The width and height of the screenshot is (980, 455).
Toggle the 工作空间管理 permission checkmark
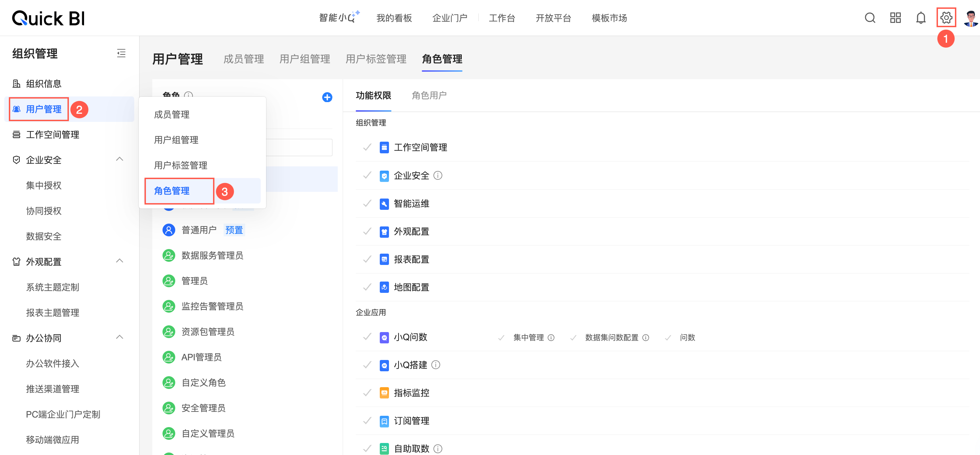(x=367, y=147)
